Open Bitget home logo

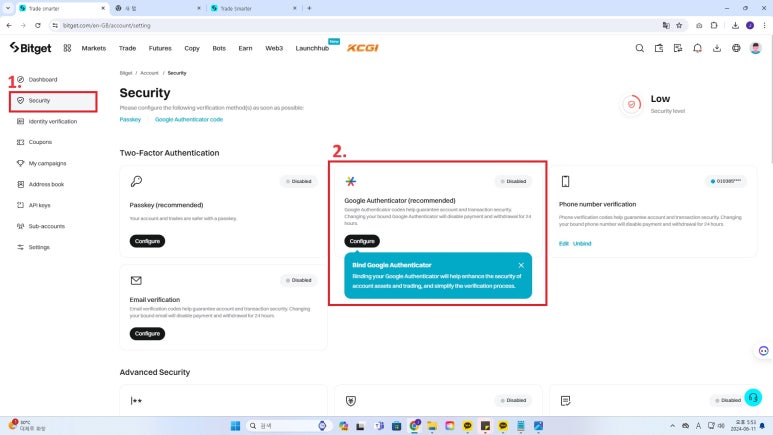point(31,48)
